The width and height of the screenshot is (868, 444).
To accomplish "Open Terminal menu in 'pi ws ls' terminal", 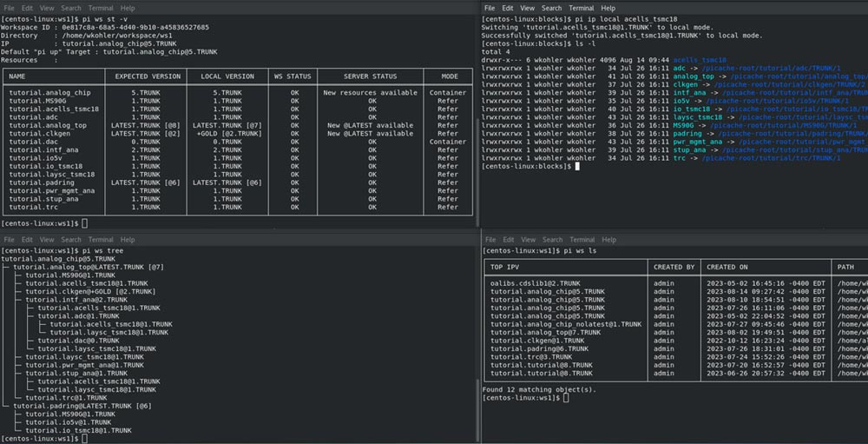I will point(582,240).
